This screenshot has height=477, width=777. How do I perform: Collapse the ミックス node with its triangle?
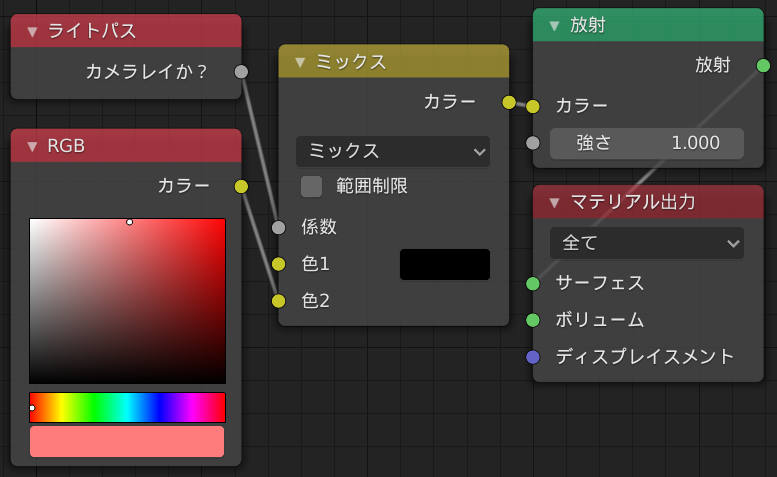click(x=300, y=62)
